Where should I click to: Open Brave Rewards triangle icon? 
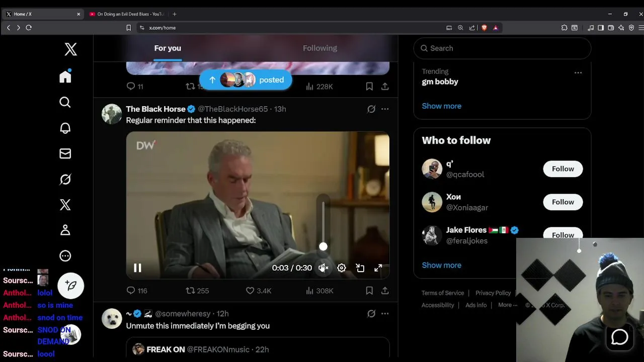click(x=496, y=28)
